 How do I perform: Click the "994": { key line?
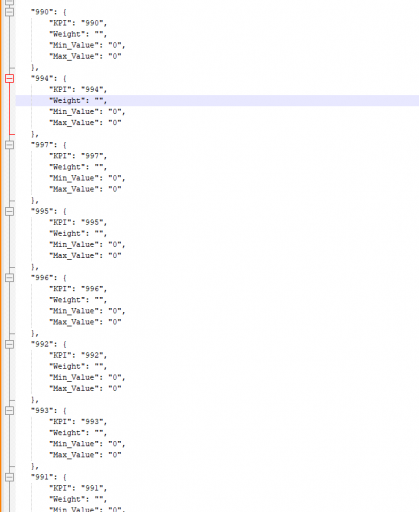pos(49,79)
